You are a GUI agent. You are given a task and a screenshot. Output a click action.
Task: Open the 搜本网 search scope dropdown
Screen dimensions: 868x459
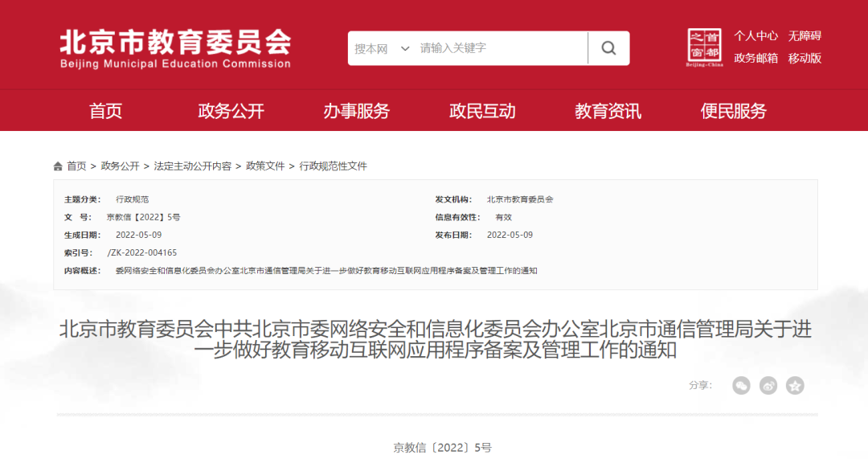(382, 49)
